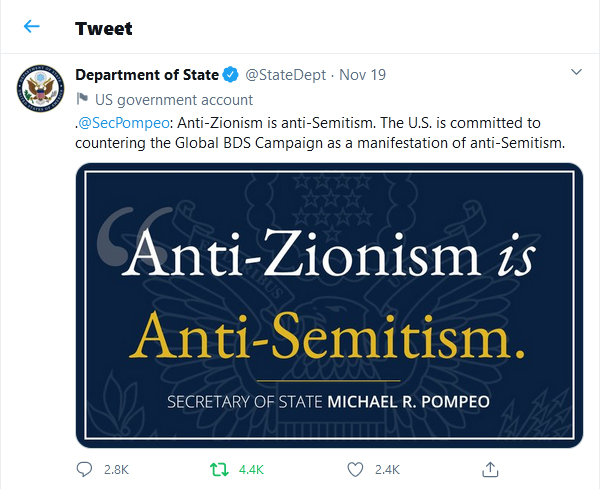Open the Department of State profile name
This screenshot has height=489, width=600.
click(148, 75)
